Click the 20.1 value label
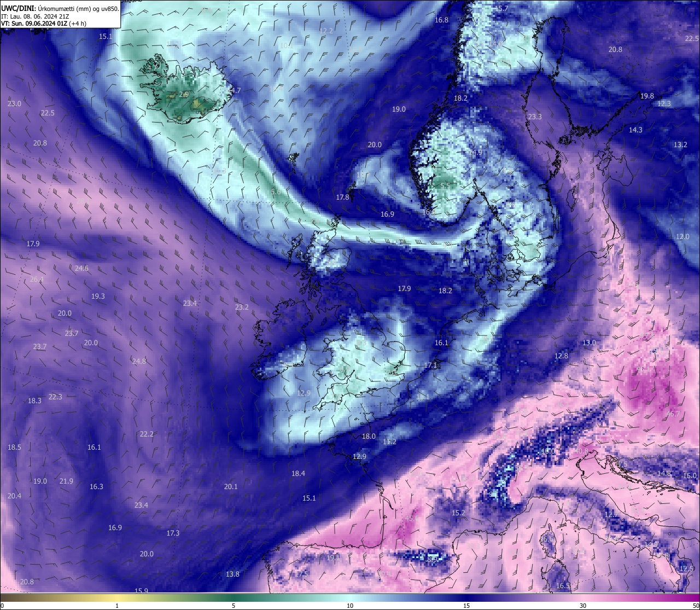This screenshot has height=610, width=700. click(x=231, y=486)
